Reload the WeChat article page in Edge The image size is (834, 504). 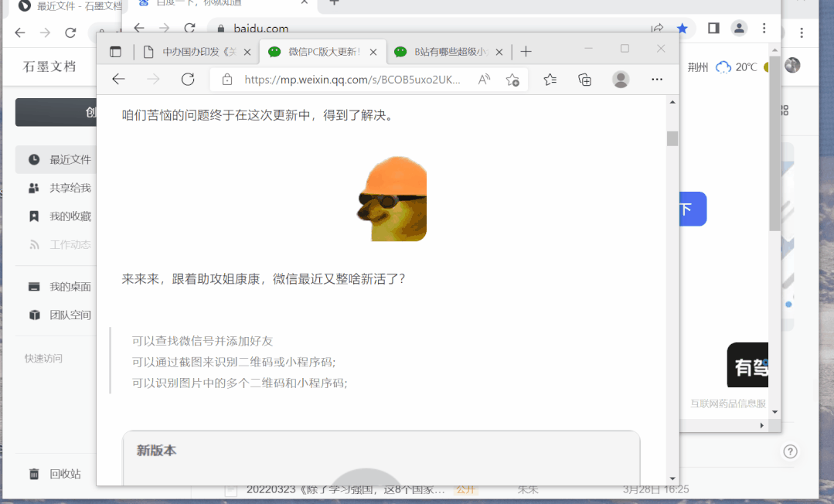tap(189, 80)
